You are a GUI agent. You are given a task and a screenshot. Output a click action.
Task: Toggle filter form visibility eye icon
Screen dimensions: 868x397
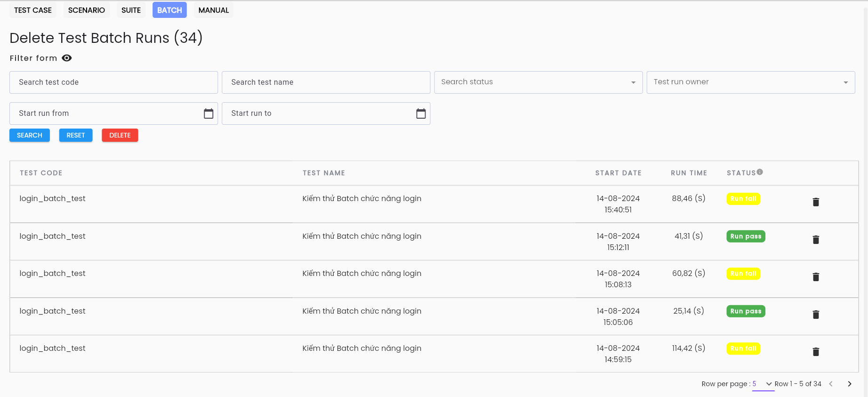click(67, 58)
